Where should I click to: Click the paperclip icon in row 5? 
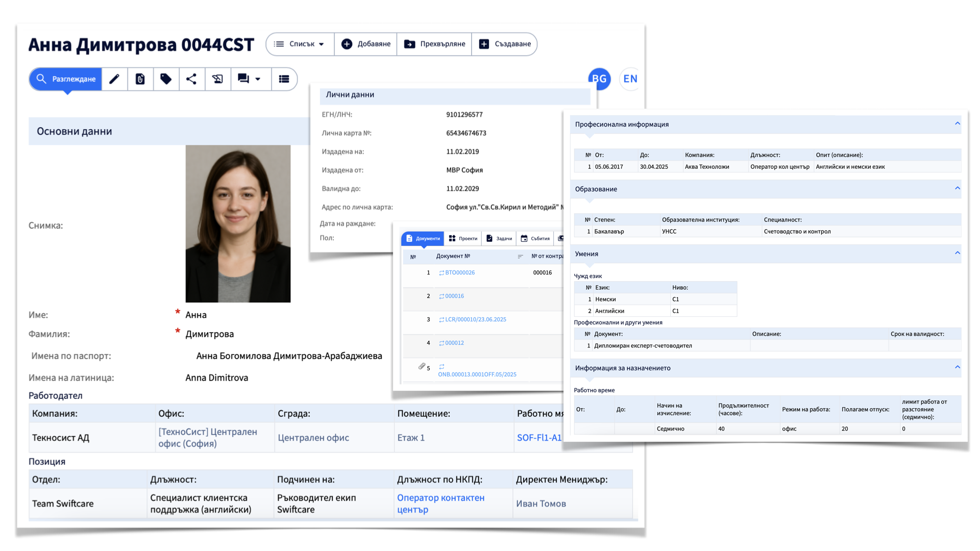422,366
